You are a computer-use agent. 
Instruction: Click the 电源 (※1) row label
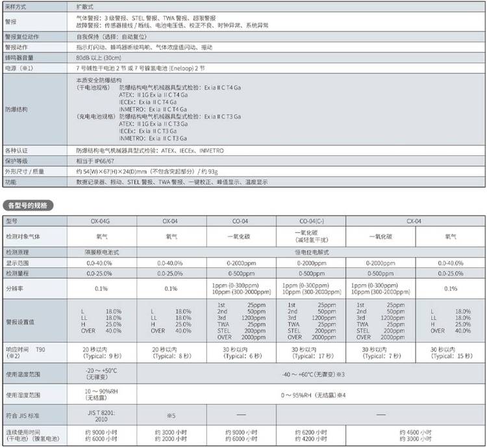click(x=19, y=67)
